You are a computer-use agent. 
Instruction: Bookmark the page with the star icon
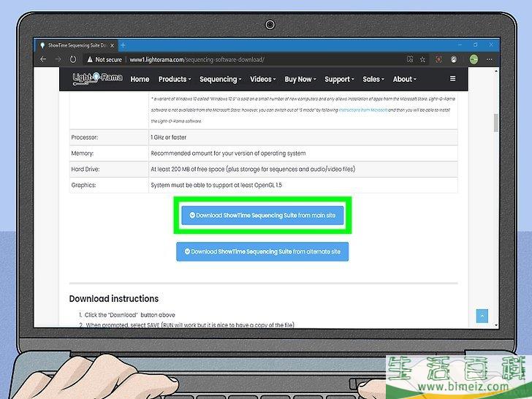coord(422,59)
